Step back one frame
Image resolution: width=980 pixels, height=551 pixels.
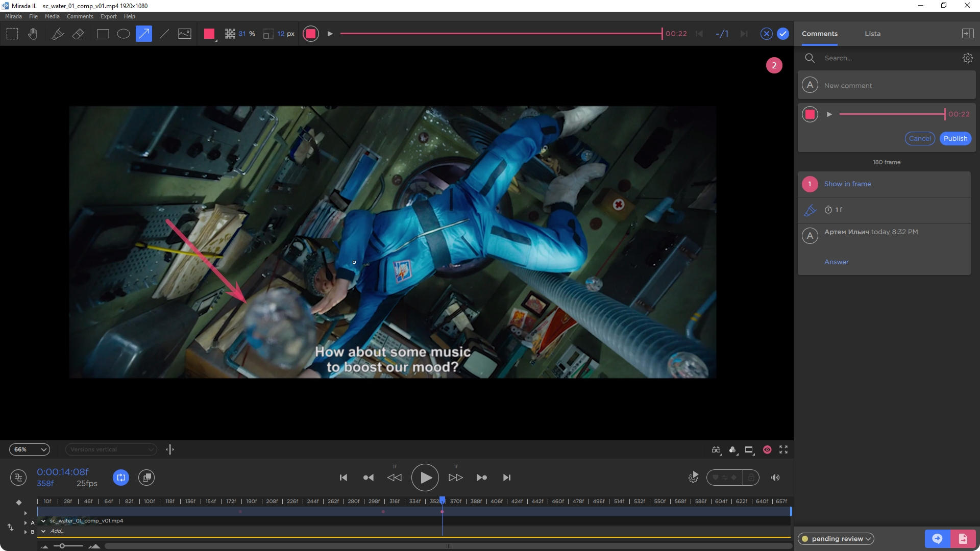click(395, 478)
